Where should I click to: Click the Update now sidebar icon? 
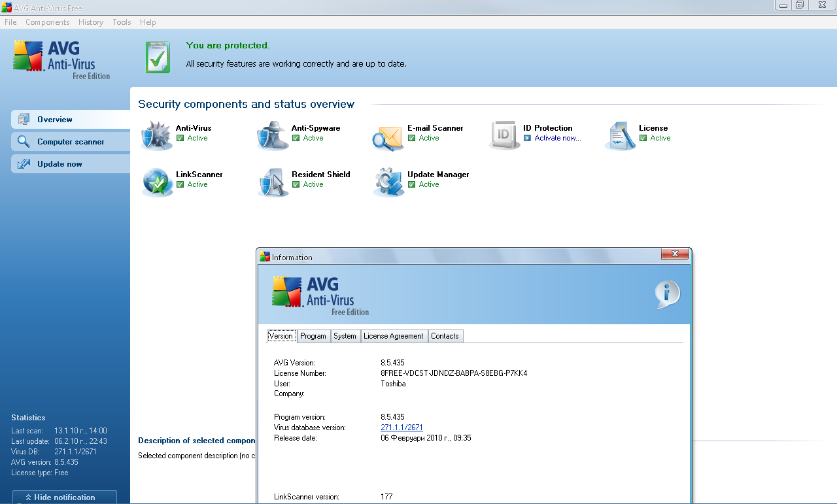24,164
